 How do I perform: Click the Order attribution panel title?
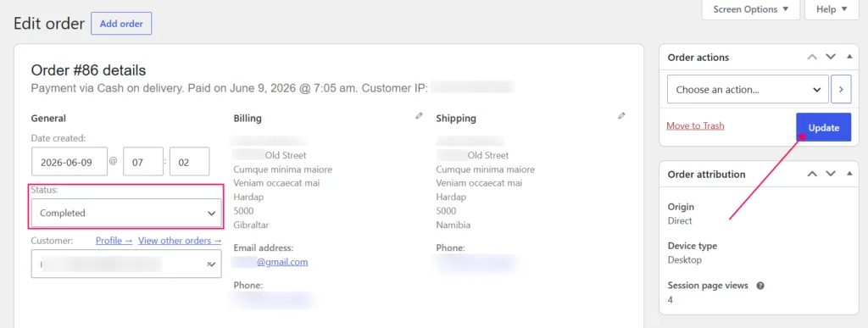pyautogui.click(x=706, y=175)
